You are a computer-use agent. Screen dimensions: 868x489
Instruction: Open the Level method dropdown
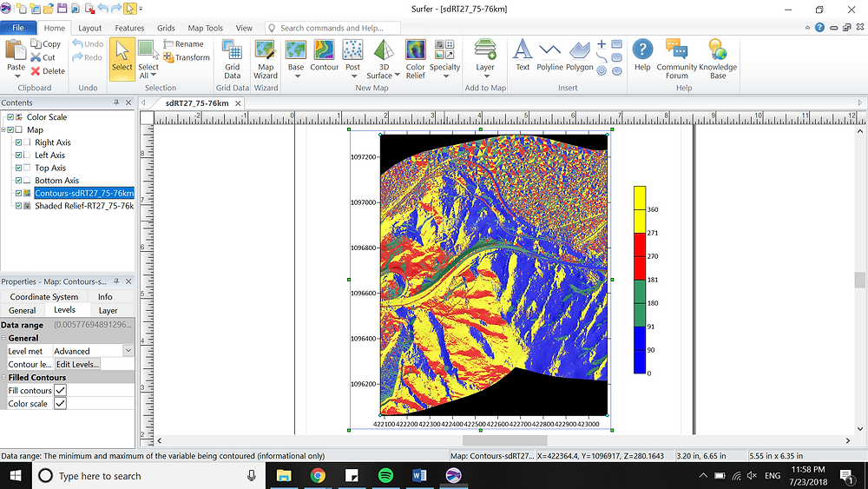coord(128,351)
